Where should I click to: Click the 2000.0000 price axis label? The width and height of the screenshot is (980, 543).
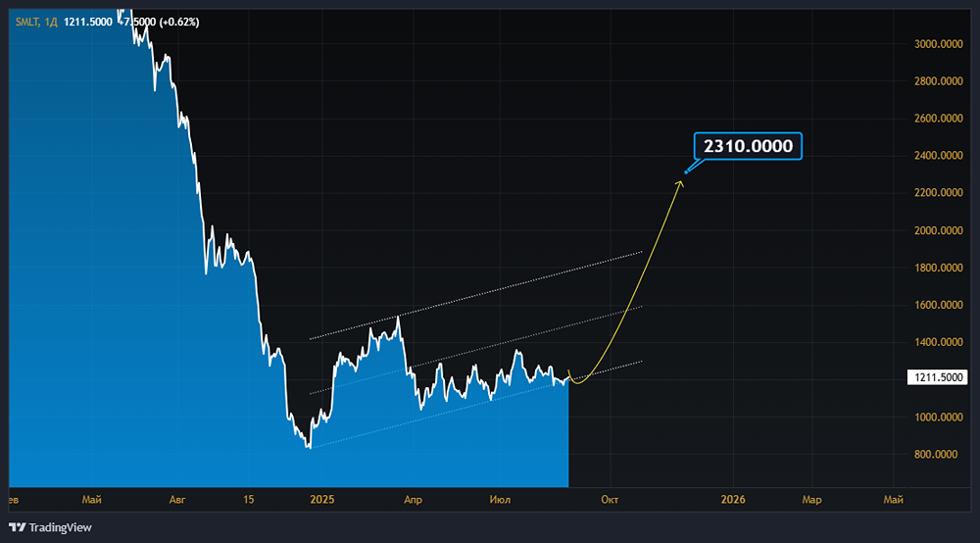coord(938,230)
